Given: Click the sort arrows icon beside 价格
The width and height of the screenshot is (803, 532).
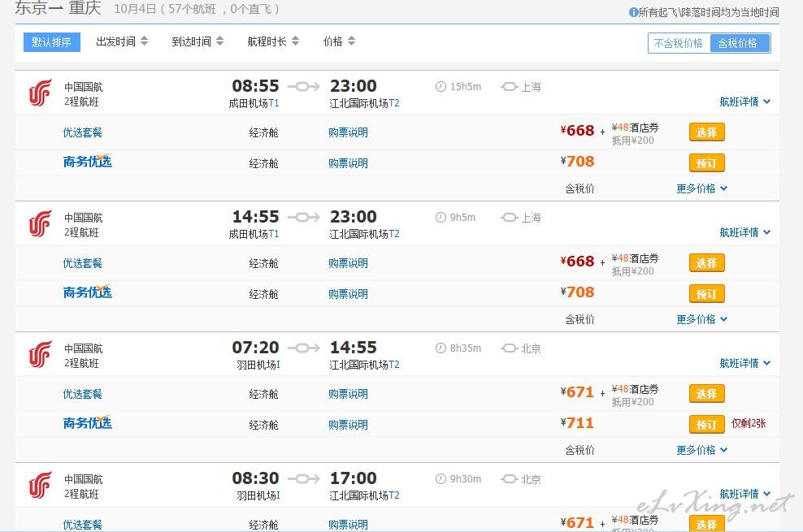Looking at the screenshot, I should (351, 41).
